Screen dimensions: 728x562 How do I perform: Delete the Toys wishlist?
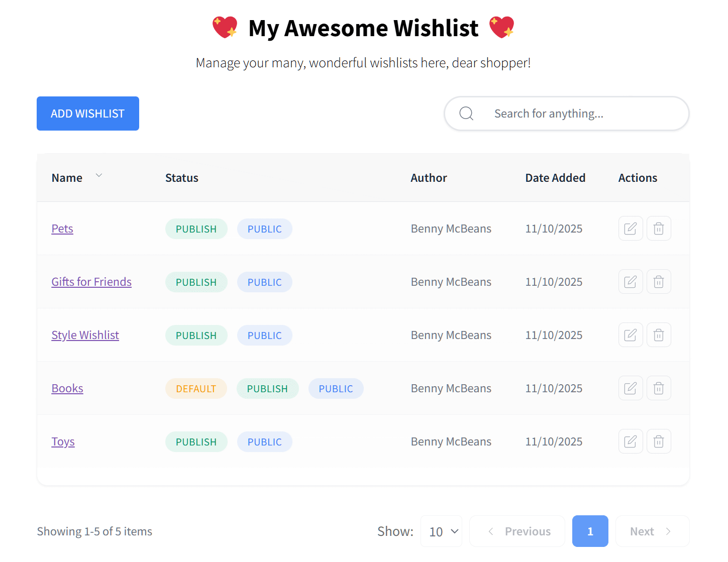pyautogui.click(x=658, y=441)
